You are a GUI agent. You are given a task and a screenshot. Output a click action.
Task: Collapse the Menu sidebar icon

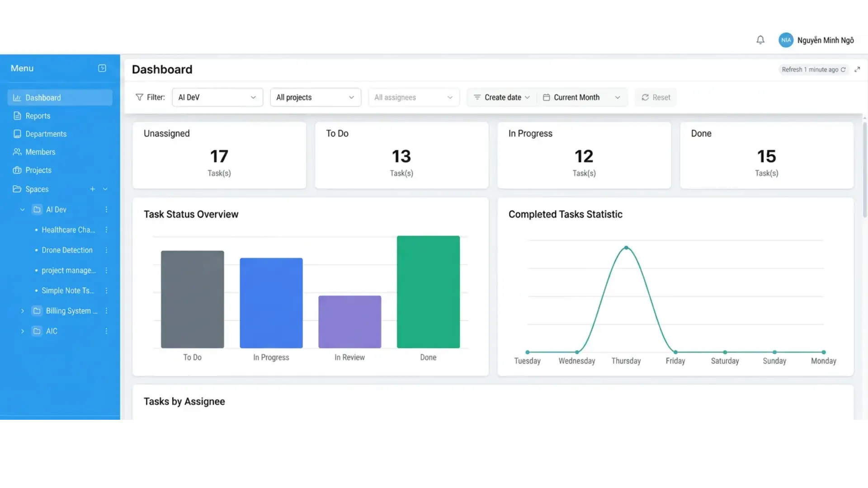102,68
